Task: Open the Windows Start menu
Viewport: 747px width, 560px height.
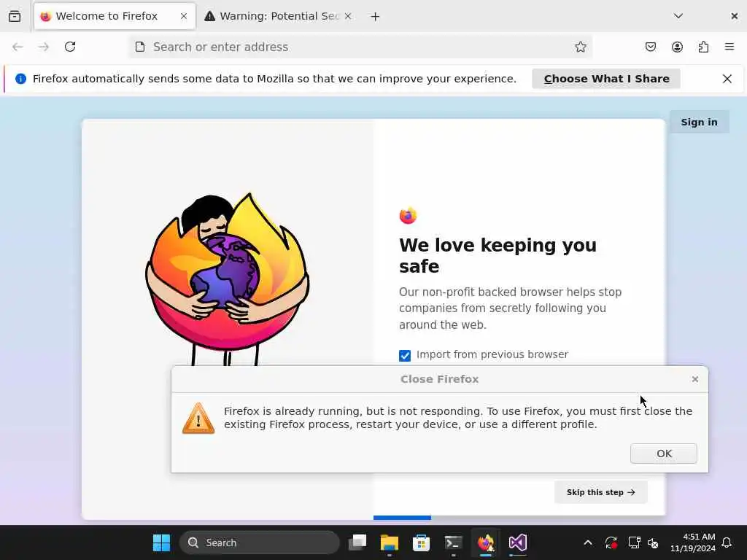Action: pyautogui.click(x=161, y=542)
